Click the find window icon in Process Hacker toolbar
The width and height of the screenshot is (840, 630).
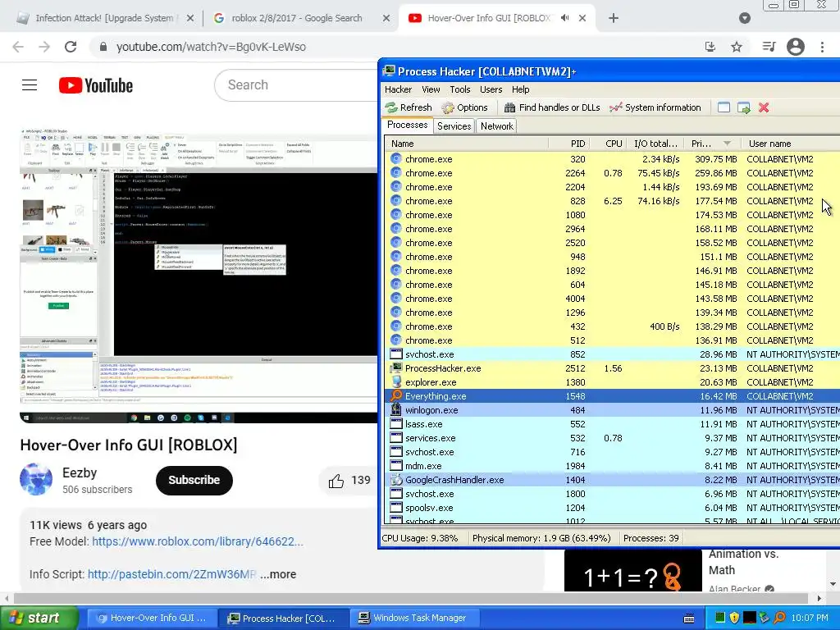click(x=724, y=107)
